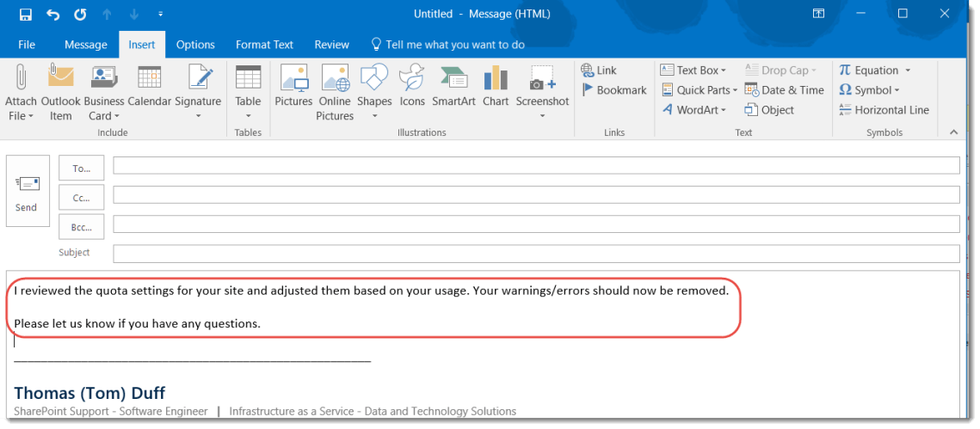Switch to the Message tab
This screenshot has height=429, width=980.
pyautogui.click(x=86, y=45)
